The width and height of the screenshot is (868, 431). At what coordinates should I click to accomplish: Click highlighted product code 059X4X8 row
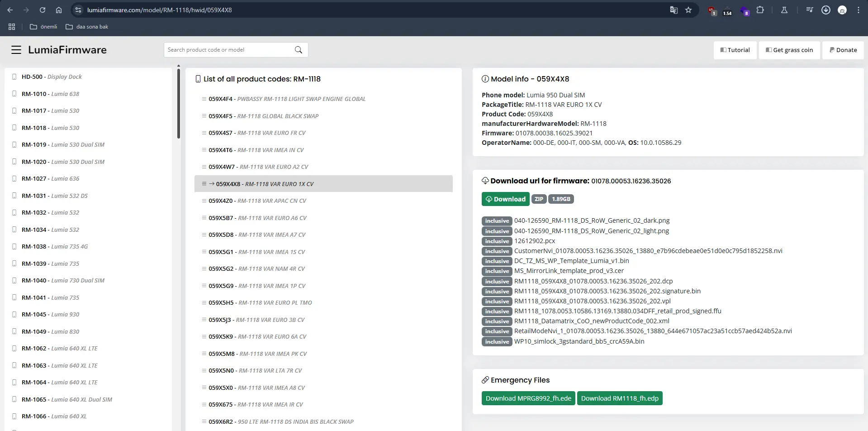(x=323, y=184)
